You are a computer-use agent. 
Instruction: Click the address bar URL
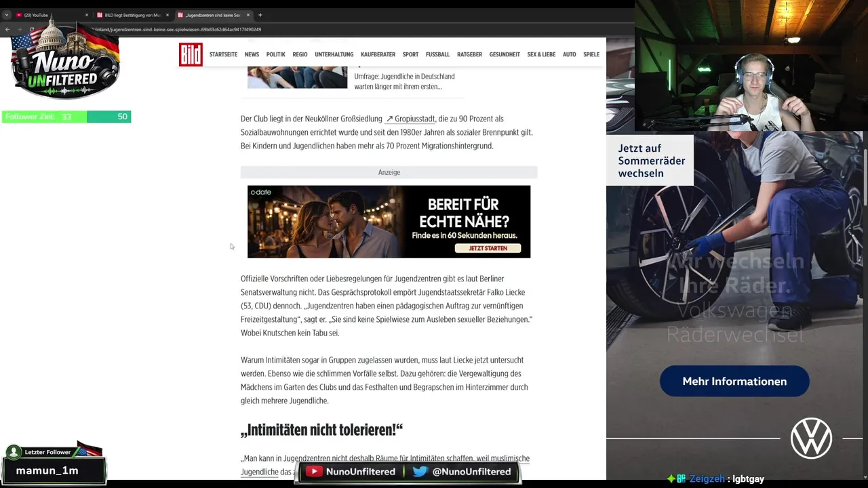(x=176, y=29)
